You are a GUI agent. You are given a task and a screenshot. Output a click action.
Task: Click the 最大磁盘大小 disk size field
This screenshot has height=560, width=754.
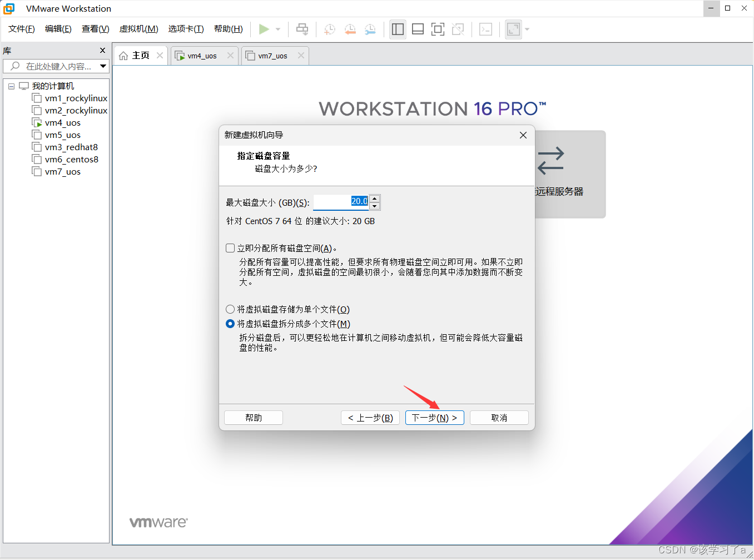click(341, 202)
